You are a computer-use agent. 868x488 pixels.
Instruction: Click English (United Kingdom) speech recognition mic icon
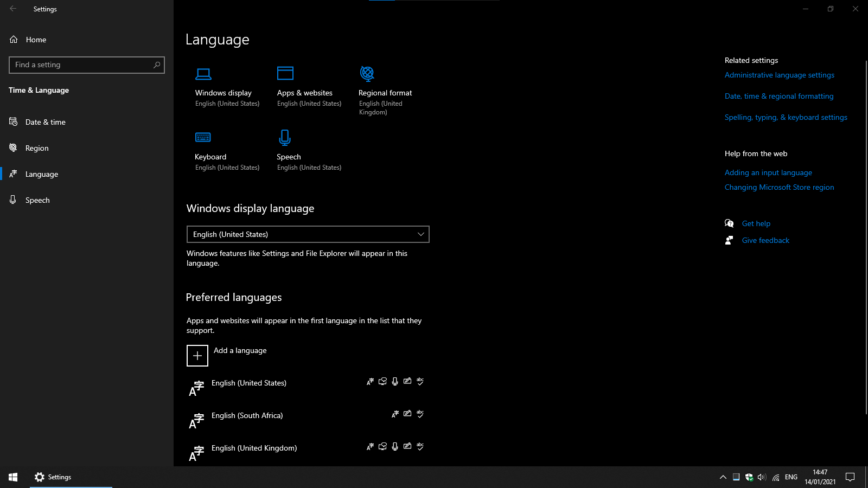pyautogui.click(x=395, y=447)
